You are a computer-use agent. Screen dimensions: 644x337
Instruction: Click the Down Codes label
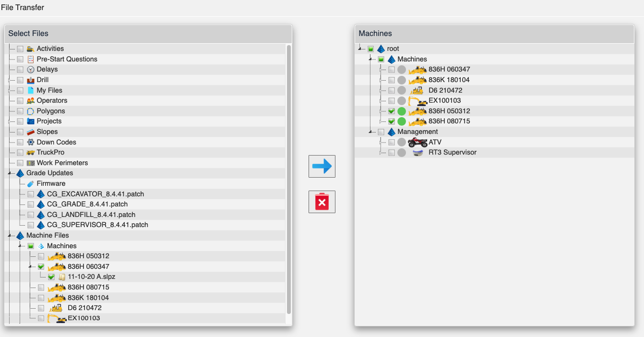[x=57, y=142]
